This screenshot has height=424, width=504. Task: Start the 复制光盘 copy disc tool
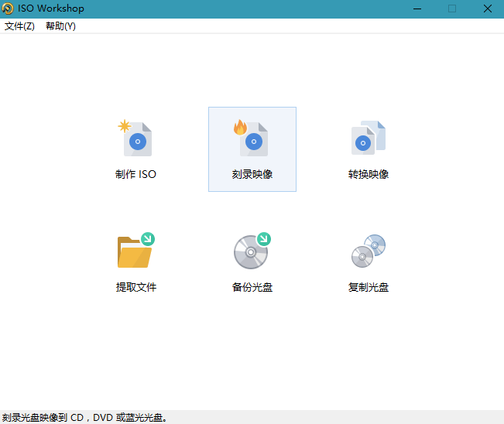[x=369, y=262]
